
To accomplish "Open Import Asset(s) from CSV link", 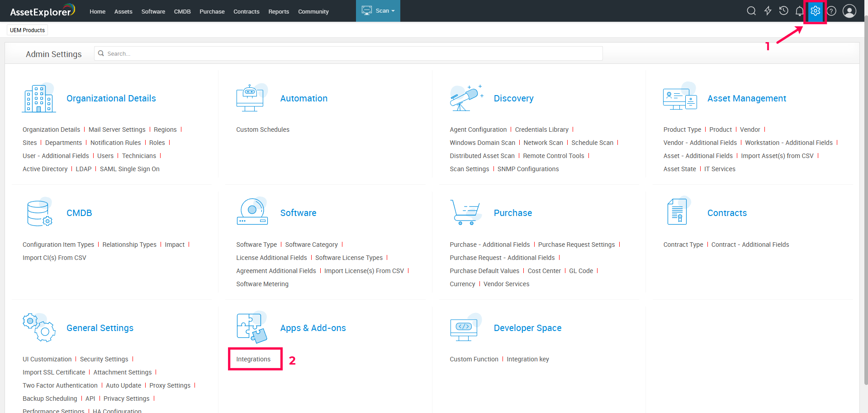I will click(x=777, y=156).
